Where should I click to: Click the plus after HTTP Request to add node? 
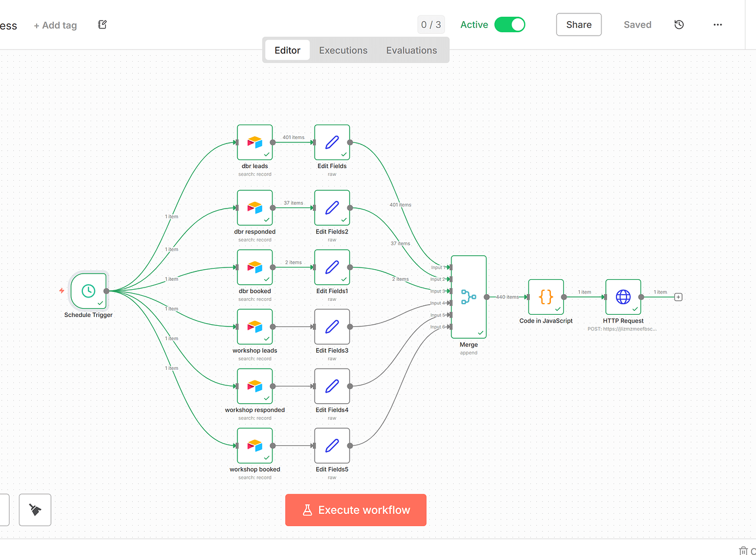[x=678, y=297]
